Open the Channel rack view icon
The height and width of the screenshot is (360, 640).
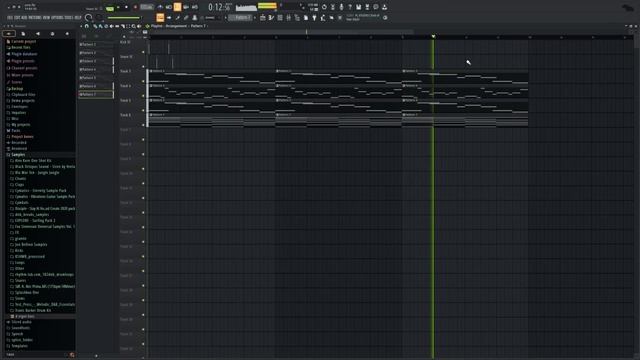[x=280, y=18]
